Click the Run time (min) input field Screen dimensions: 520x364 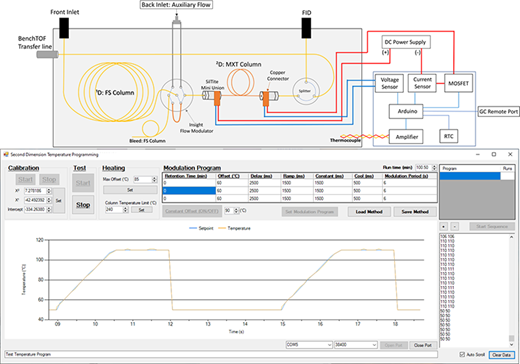point(424,168)
